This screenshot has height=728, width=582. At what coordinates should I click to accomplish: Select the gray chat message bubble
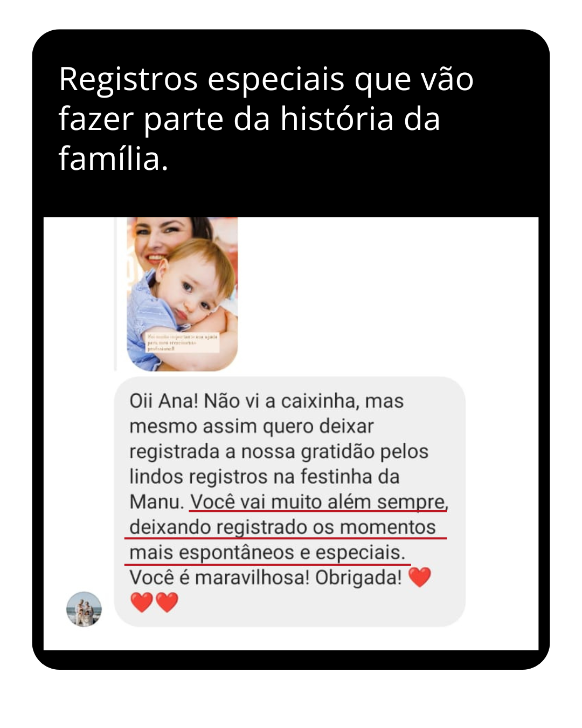(x=290, y=502)
